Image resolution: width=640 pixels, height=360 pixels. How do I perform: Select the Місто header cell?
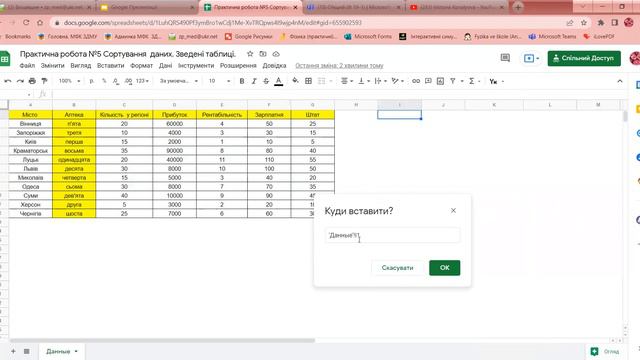(30, 115)
